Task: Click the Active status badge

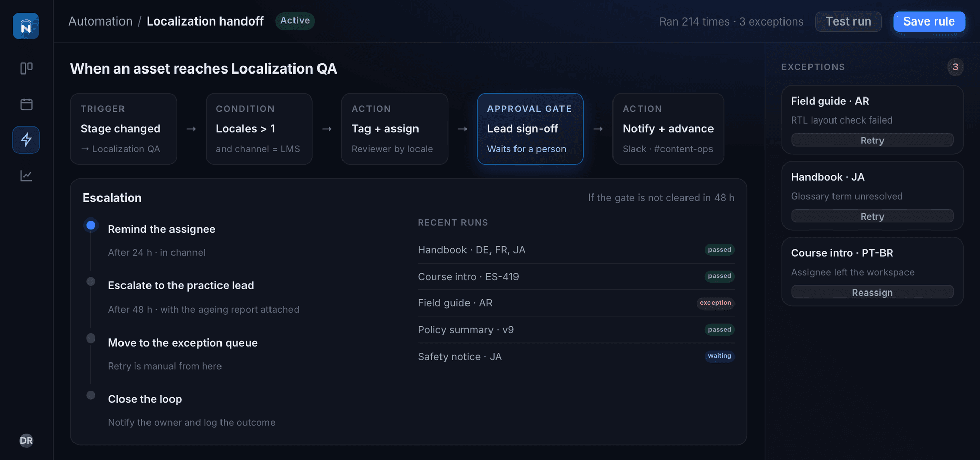Action: (295, 21)
